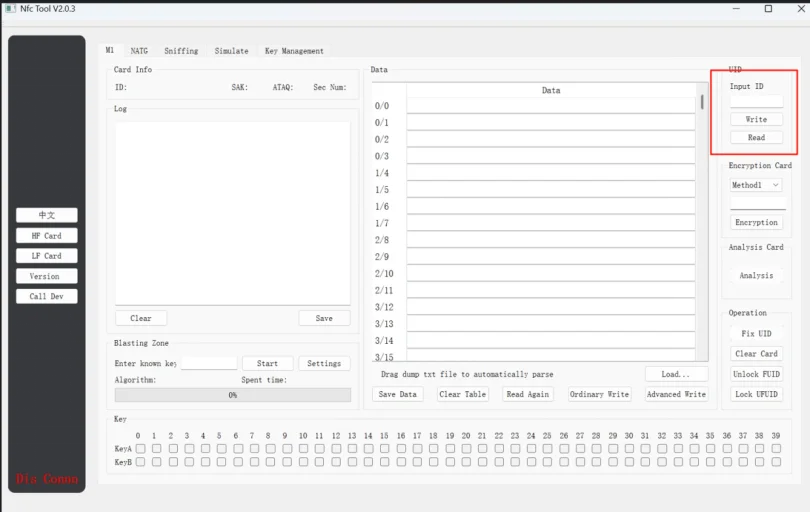Click the Call Dev button
The image size is (810, 513).
[46, 296]
